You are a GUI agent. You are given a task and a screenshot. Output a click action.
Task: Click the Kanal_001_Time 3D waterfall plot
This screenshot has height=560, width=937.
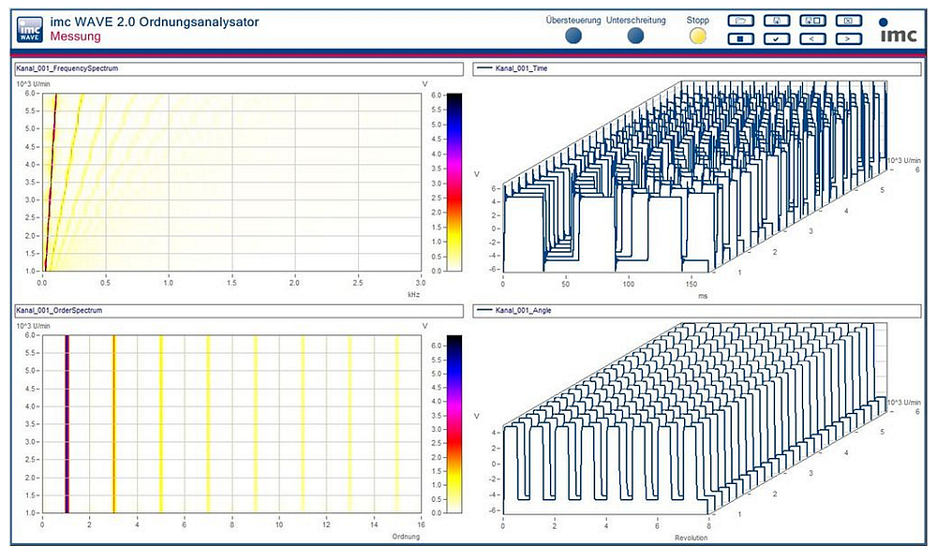(696, 179)
